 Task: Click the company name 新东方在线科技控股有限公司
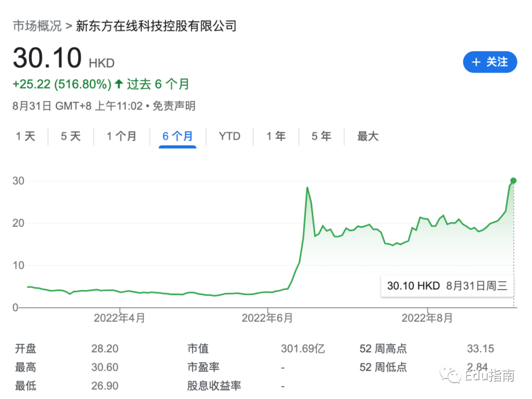[156, 26]
